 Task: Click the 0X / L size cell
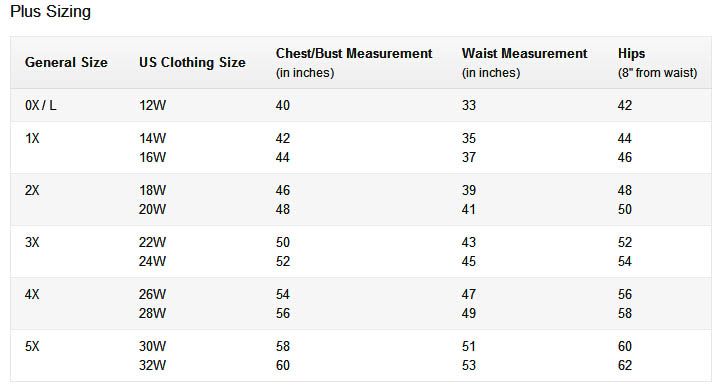pyautogui.click(x=40, y=105)
